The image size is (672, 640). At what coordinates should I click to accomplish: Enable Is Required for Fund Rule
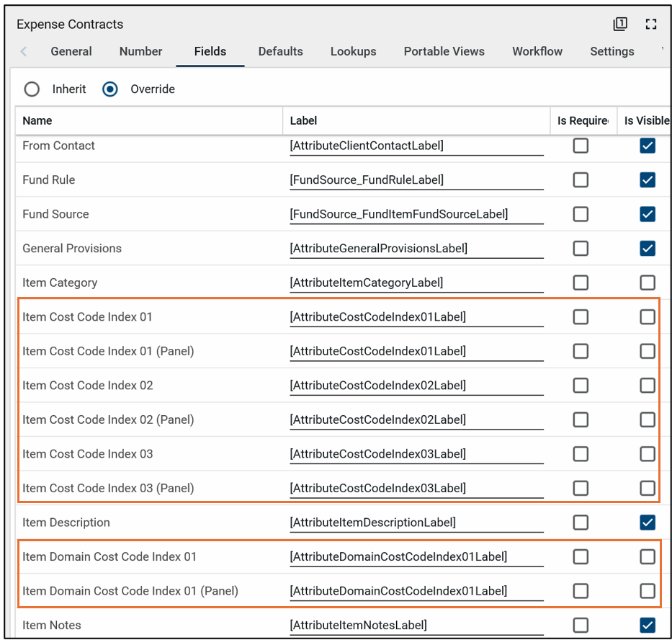pos(581,180)
